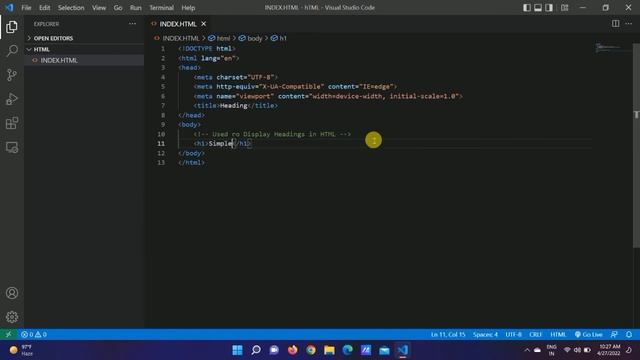
Task: Open the Explorer view in activity bar
Action: coord(12,27)
